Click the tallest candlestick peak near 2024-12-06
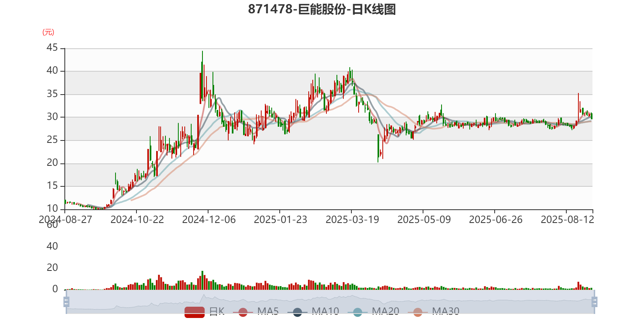Screen dimensions: 644x322 tap(202, 76)
